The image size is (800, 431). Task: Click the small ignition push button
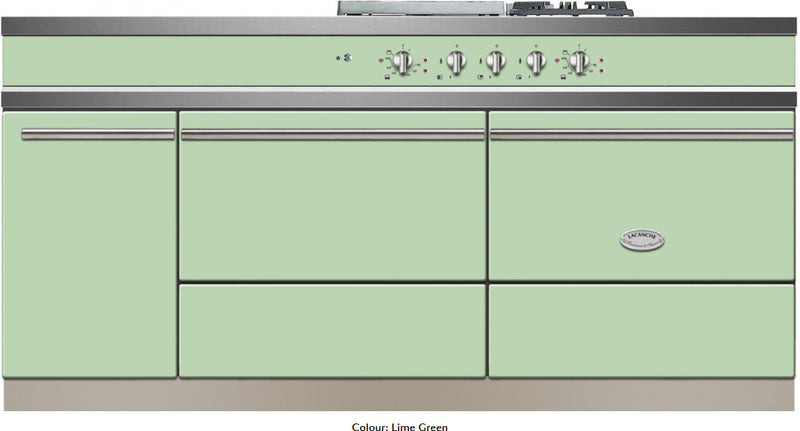[347, 58]
